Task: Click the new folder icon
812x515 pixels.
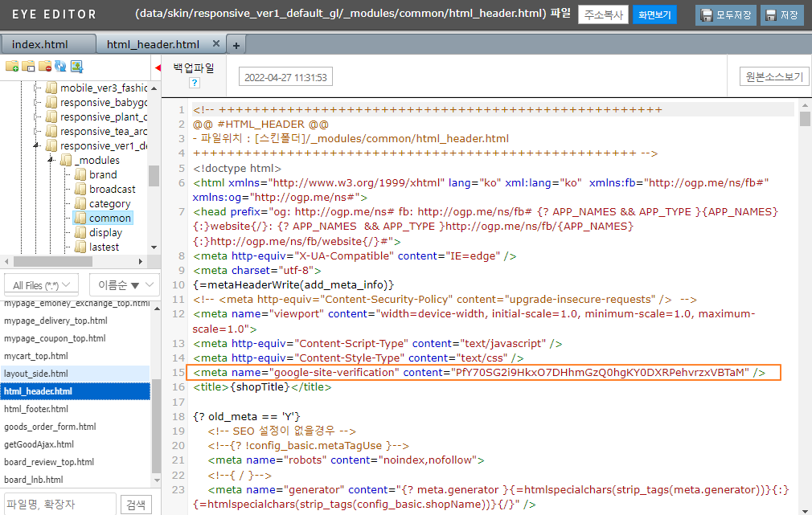Action: [x=12, y=66]
